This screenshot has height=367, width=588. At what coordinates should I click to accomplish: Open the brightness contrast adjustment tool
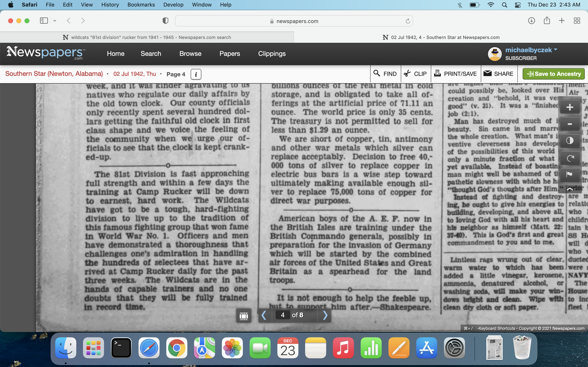pyautogui.click(x=570, y=141)
